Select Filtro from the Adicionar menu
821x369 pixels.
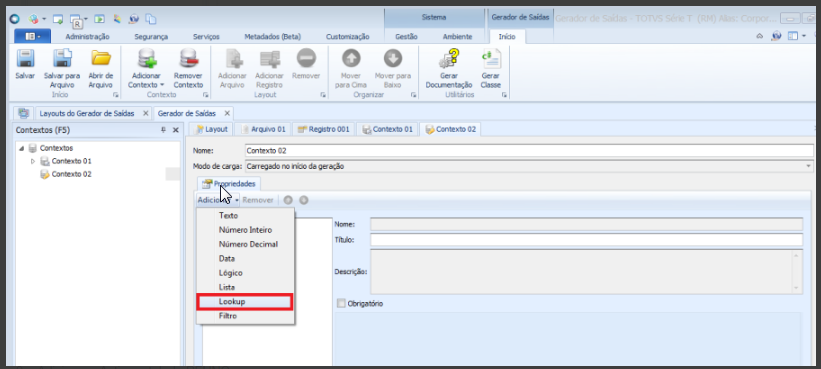click(245, 316)
